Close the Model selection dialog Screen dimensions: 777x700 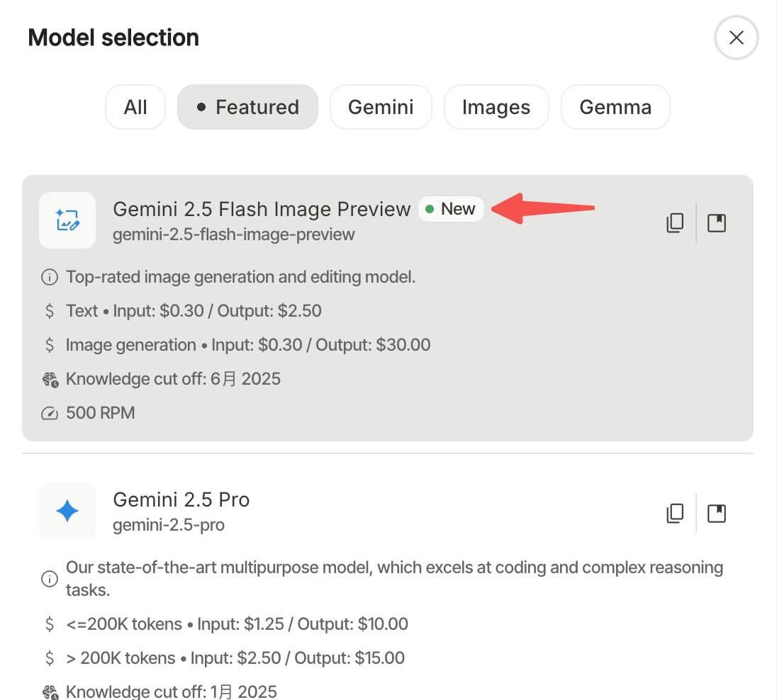(737, 38)
